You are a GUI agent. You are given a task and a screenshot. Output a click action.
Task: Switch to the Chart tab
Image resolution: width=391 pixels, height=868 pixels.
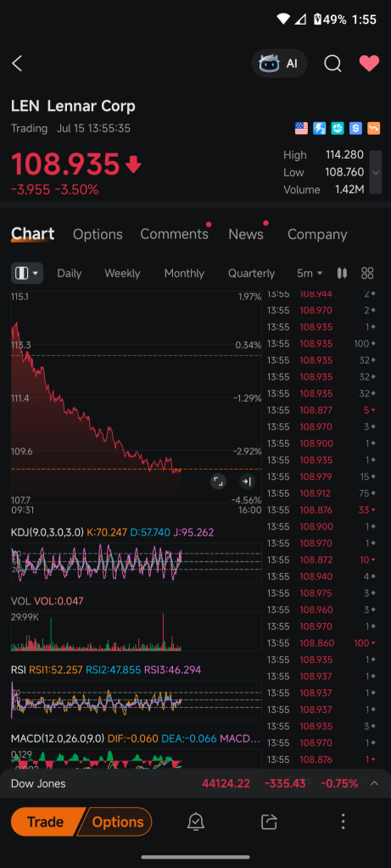pyautogui.click(x=33, y=234)
